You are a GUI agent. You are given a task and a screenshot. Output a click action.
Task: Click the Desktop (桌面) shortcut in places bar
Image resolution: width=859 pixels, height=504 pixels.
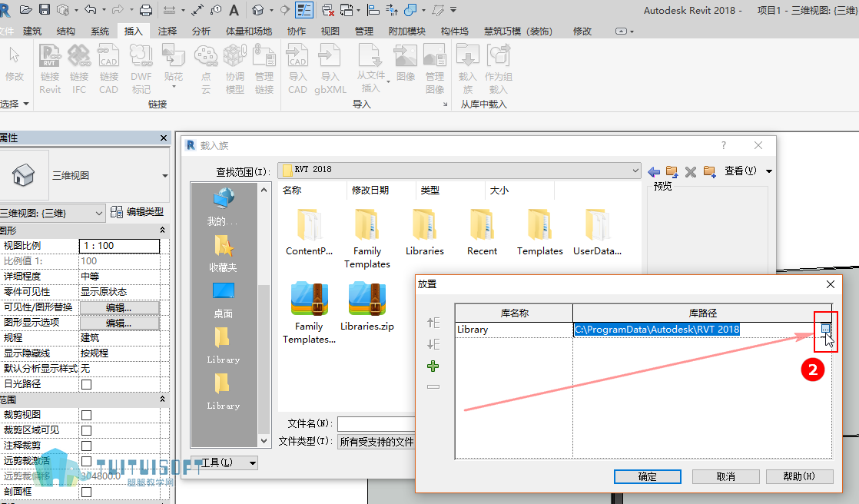223,300
